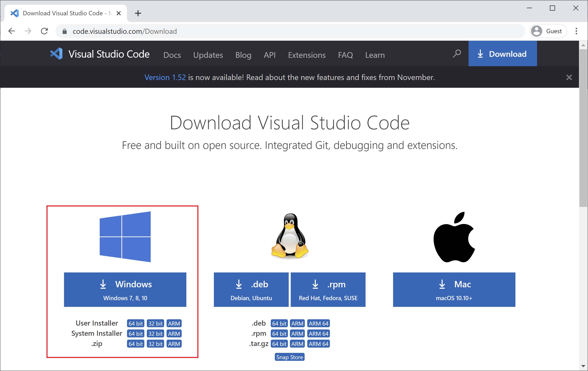
Task: Click the Guest profile avatar
Action: pos(537,31)
